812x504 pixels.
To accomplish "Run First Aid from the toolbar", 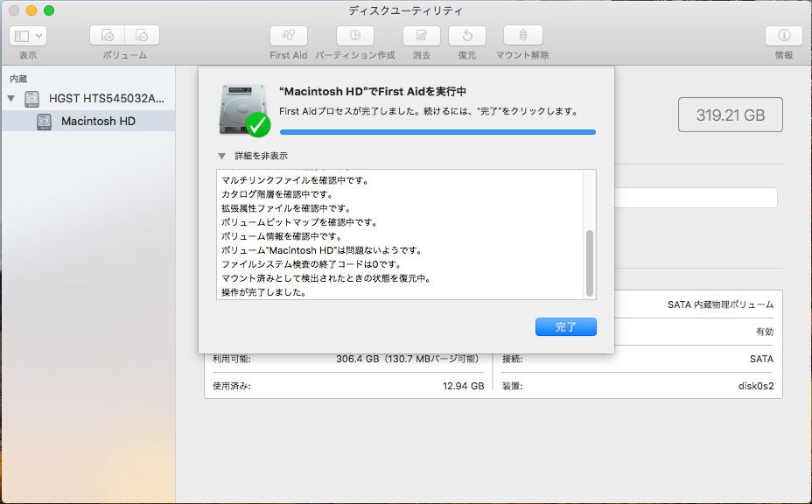I will (x=289, y=35).
